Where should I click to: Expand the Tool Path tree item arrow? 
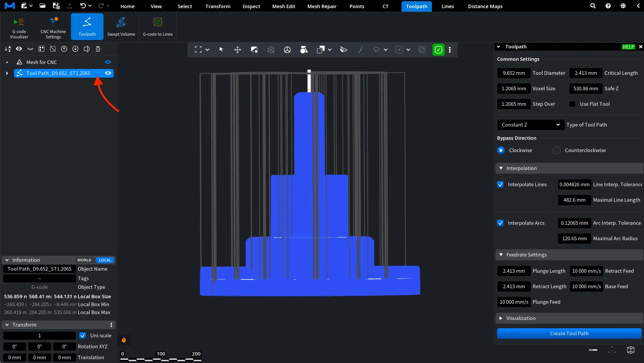[x=7, y=73]
